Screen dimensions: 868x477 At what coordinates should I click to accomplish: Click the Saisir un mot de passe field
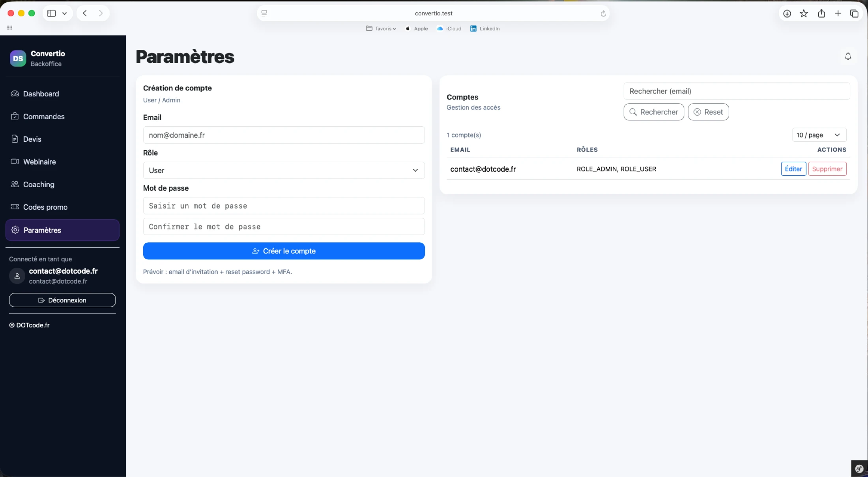click(x=284, y=206)
